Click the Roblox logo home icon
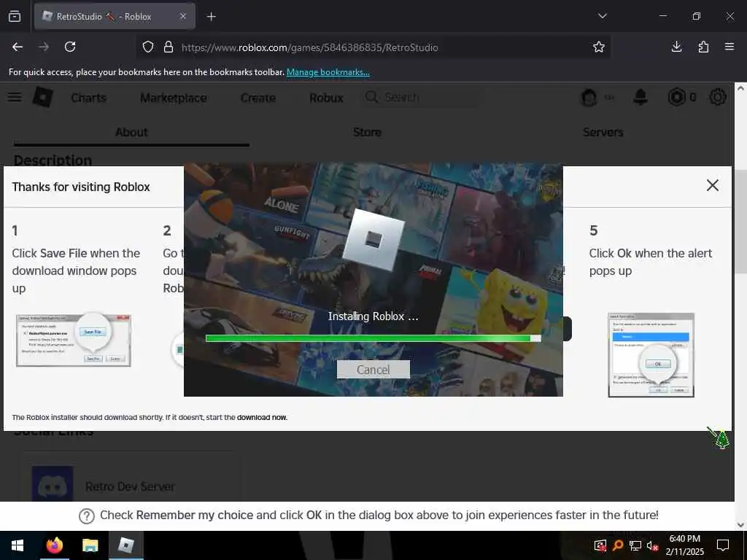Screen dimensions: 747x560 (x=43, y=97)
